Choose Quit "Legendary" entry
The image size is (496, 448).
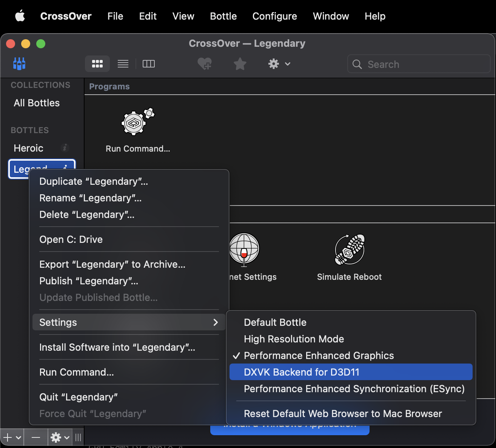tap(129, 397)
